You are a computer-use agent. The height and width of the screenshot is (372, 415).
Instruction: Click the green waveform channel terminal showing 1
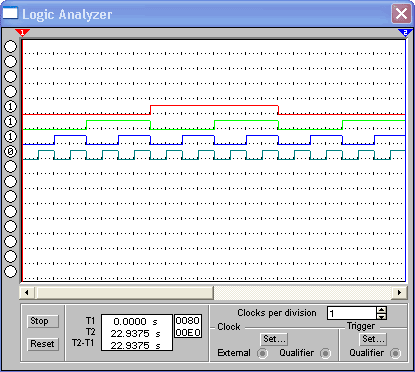[x=10, y=122]
